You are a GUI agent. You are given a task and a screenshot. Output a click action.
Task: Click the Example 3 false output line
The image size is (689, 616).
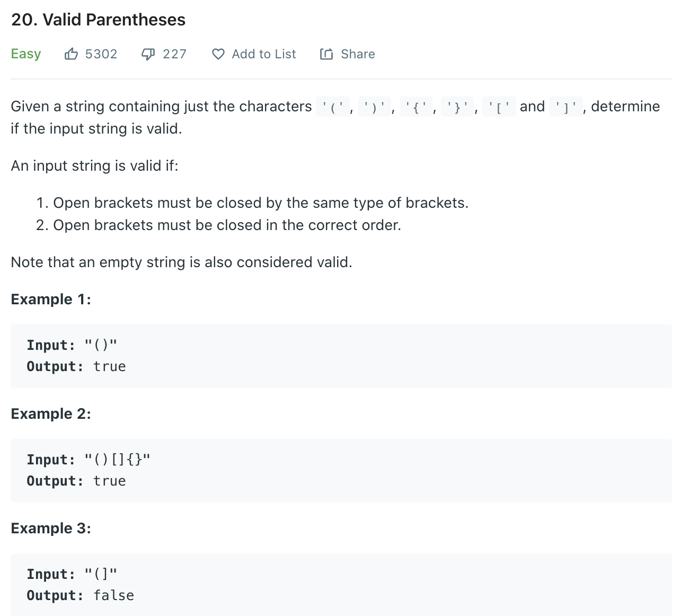point(81,595)
